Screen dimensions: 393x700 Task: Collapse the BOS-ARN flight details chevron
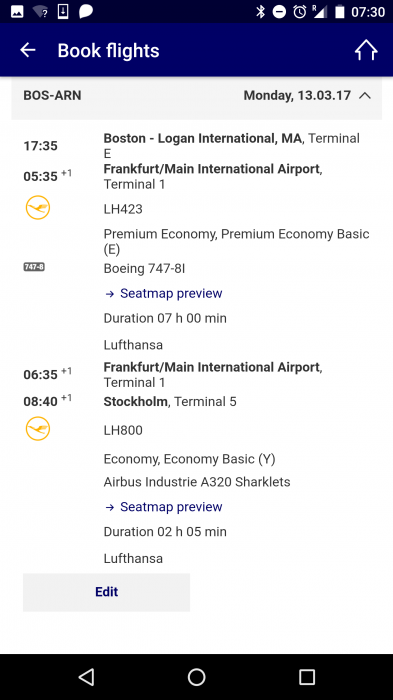point(365,96)
